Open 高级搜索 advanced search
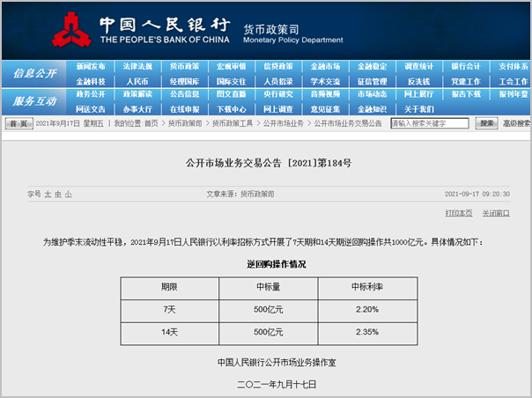This screenshot has height=398, width=532. click(515, 124)
